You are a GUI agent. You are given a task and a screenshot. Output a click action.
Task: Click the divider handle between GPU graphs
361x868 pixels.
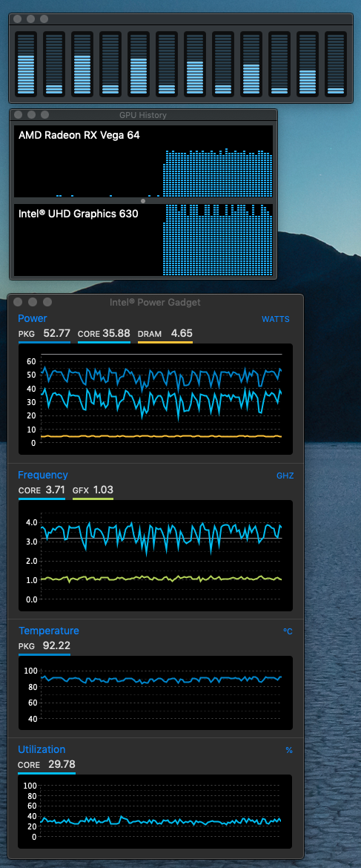143,201
